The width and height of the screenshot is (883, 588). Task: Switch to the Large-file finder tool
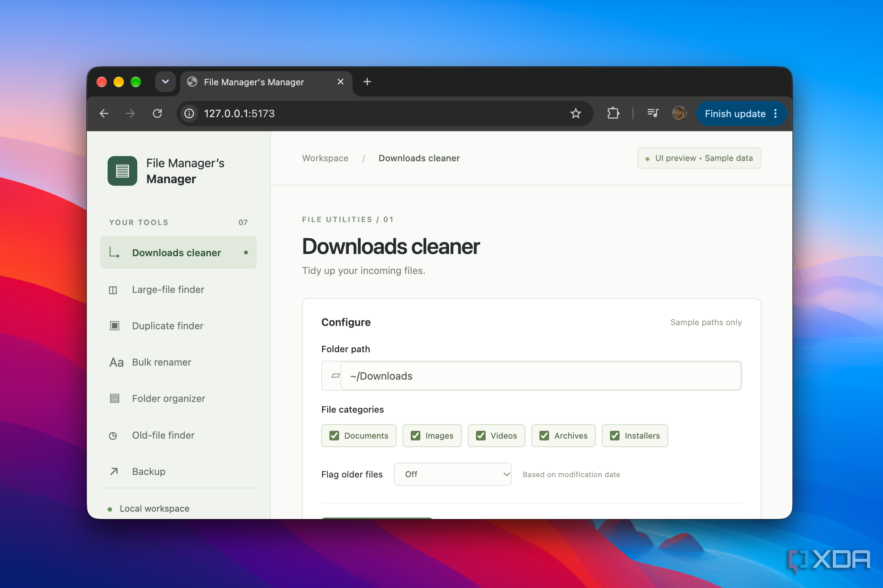pos(178,290)
